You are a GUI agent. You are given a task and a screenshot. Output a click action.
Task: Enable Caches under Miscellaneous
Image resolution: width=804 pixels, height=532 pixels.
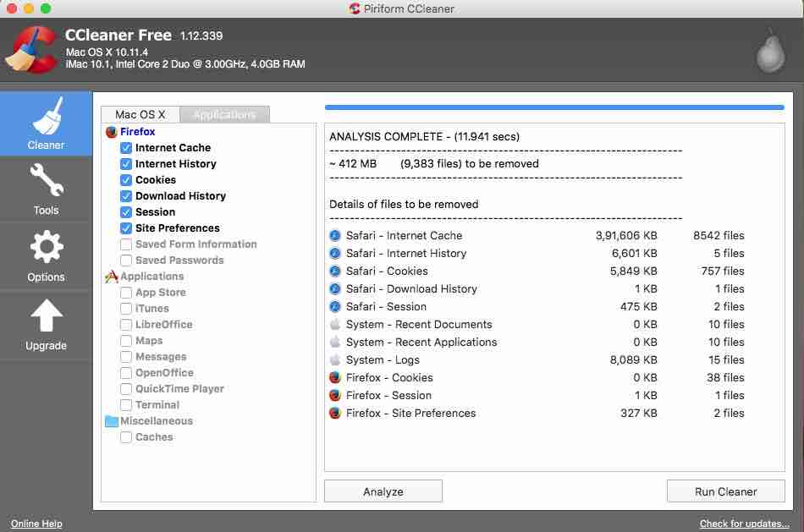coord(125,437)
